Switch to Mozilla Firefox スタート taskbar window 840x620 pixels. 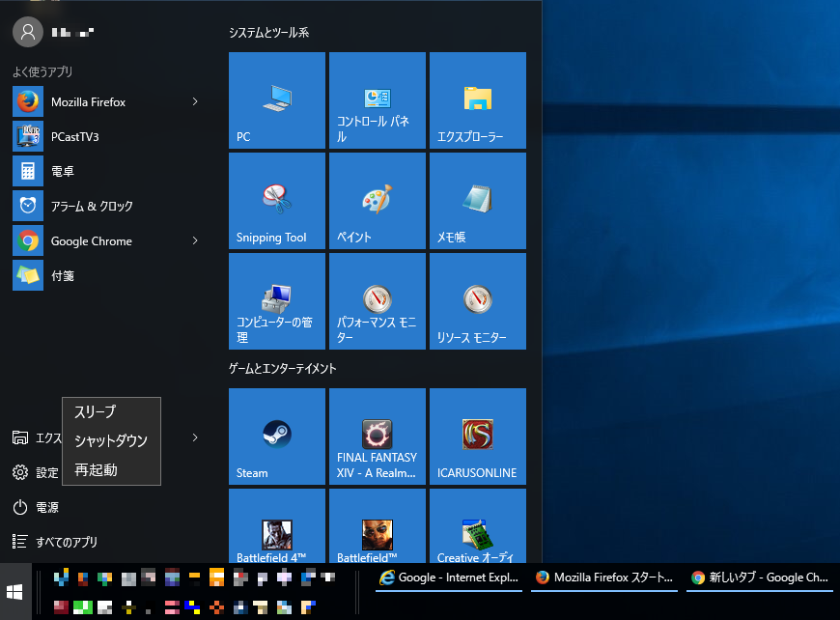click(x=604, y=578)
